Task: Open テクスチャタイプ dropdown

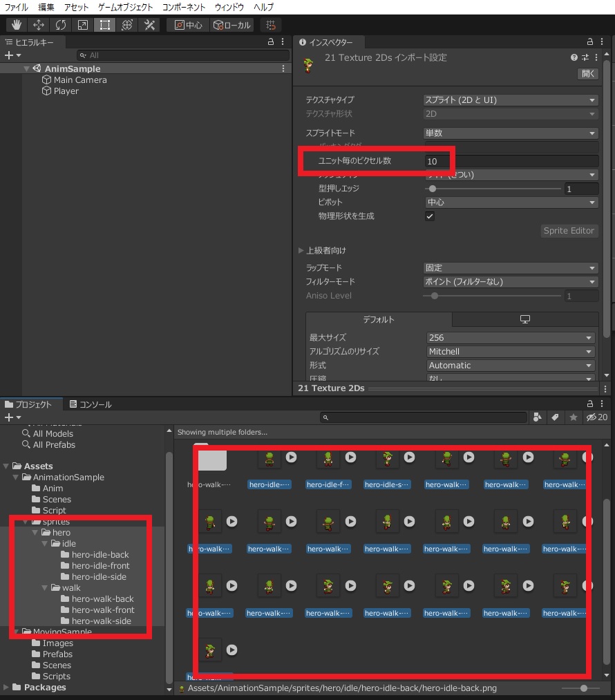Action: point(511,100)
